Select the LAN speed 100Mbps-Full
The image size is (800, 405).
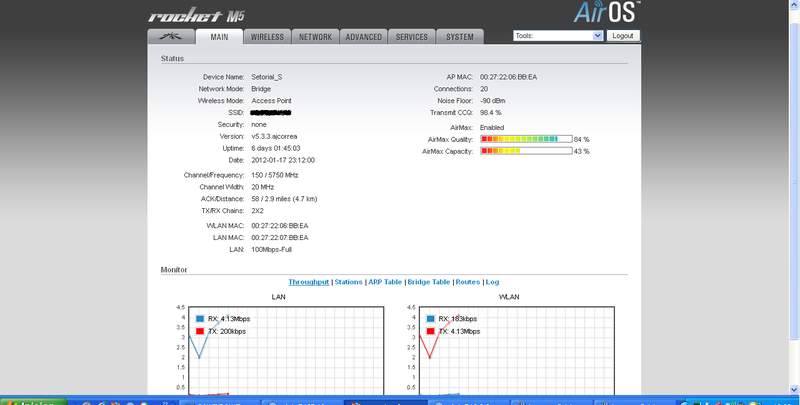(x=271, y=249)
